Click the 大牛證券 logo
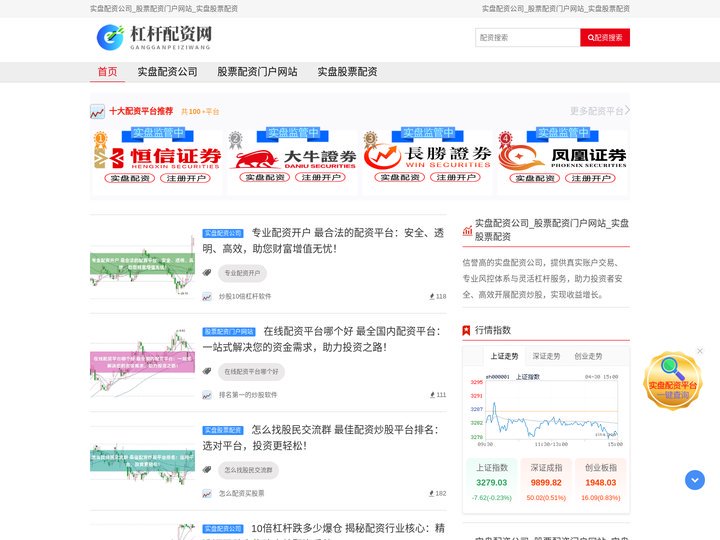The height and width of the screenshot is (540, 720). [x=294, y=159]
